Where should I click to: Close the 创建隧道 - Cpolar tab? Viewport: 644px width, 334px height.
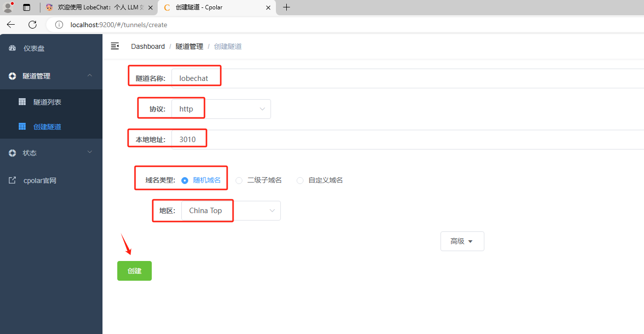coord(269,7)
